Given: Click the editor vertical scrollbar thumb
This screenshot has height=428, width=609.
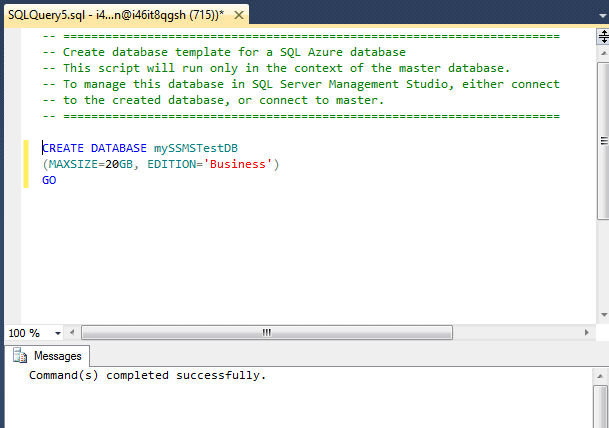Looking at the screenshot, I should (x=603, y=141).
